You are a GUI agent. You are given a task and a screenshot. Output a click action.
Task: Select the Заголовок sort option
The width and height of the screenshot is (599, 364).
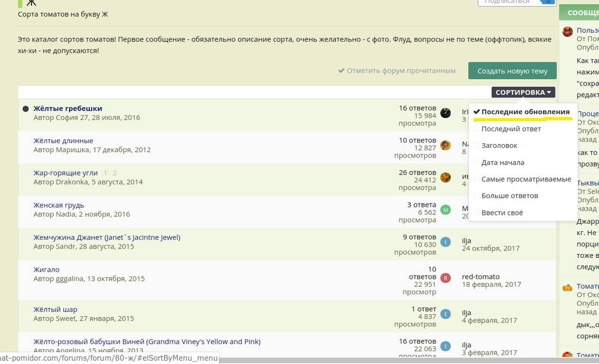pos(499,146)
